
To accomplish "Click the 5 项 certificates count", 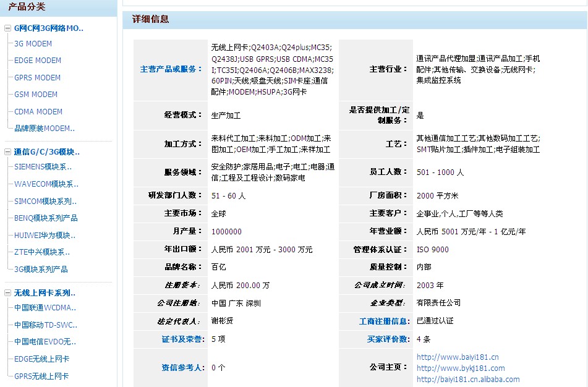I will (x=218, y=339).
